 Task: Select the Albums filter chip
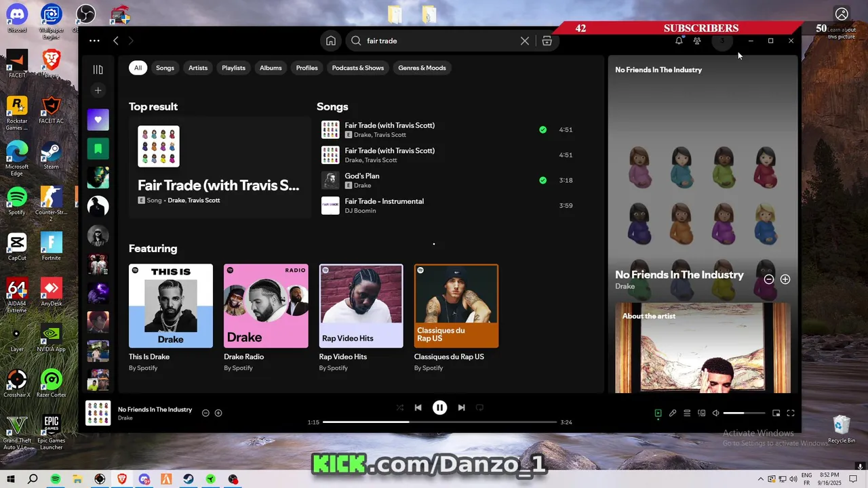coord(271,68)
